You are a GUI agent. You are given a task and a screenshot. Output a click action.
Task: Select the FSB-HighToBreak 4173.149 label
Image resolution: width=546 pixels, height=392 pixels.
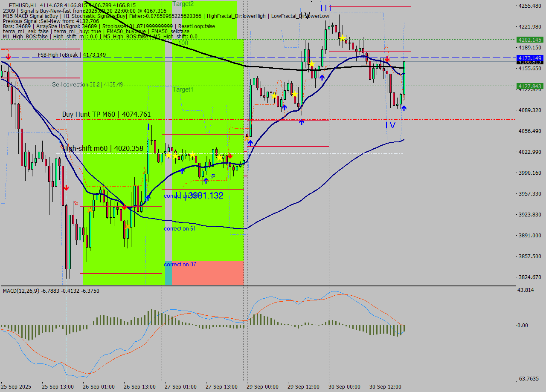[72, 55]
